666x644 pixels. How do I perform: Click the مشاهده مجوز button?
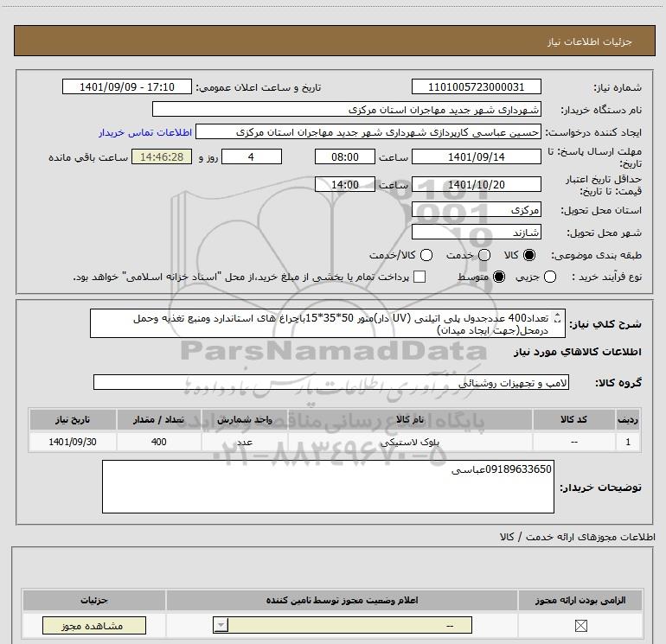click(94, 626)
